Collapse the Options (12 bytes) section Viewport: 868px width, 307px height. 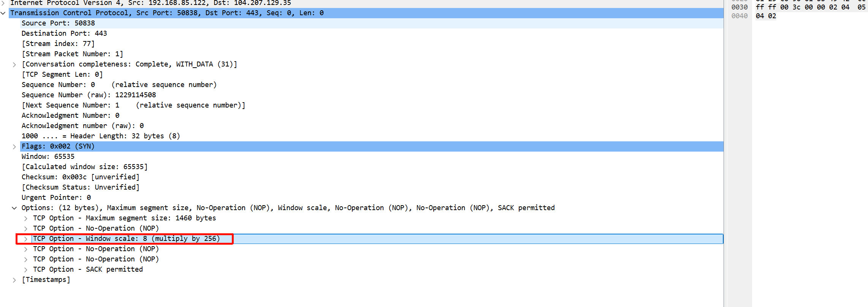(14, 208)
